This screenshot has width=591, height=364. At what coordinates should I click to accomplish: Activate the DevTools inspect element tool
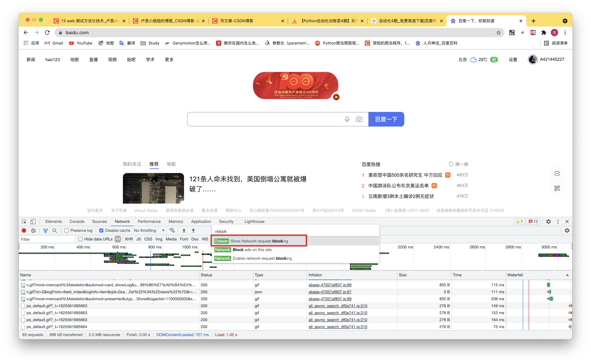pyautogui.click(x=24, y=222)
